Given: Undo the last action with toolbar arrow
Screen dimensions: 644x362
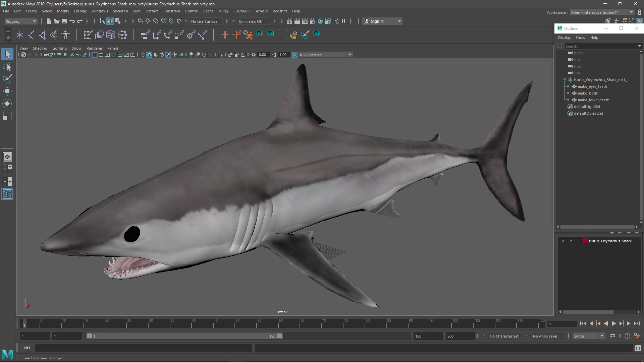Looking at the screenshot, I should (72, 21).
